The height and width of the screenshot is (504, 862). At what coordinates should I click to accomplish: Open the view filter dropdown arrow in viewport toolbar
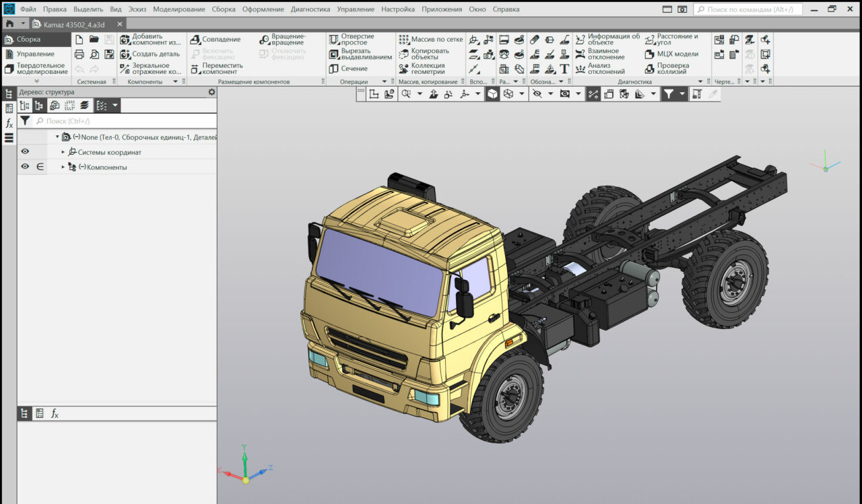click(x=682, y=94)
